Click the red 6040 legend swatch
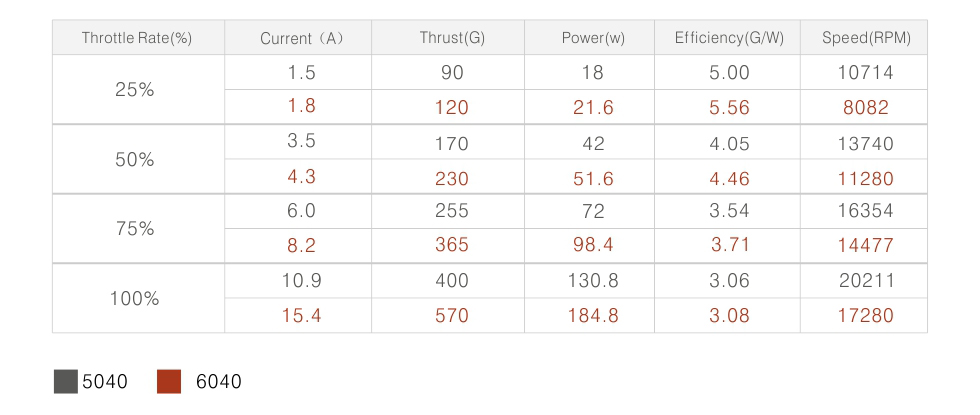The height and width of the screenshot is (415, 980). pyautogui.click(x=169, y=382)
